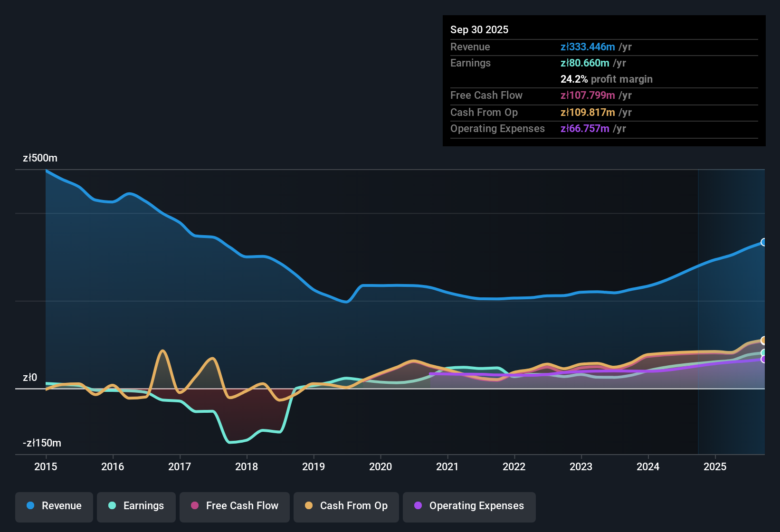The width and height of the screenshot is (780, 532).
Task: Click the forecast divider line near 2025
Action: pyautogui.click(x=698, y=309)
